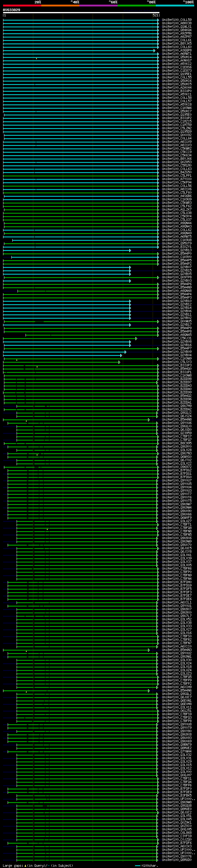Open the UniRef100_C1K9W4 hit
The height and width of the screenshot is (868, 197).
point(176,108)
